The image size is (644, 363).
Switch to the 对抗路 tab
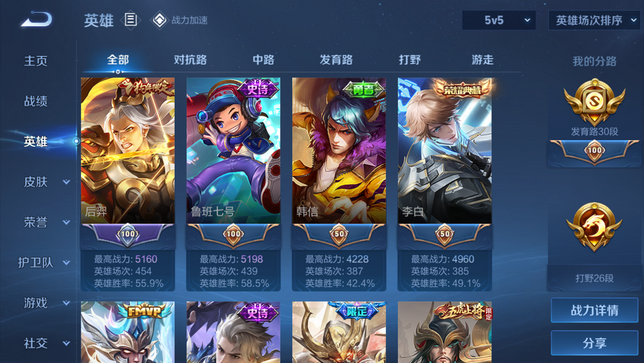[x=190, y=60]
